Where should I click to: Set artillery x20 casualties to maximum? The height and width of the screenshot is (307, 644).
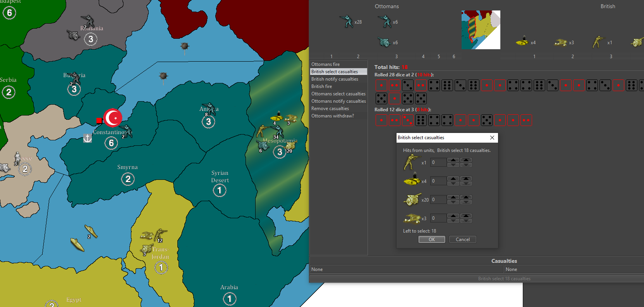coord(466,197)
